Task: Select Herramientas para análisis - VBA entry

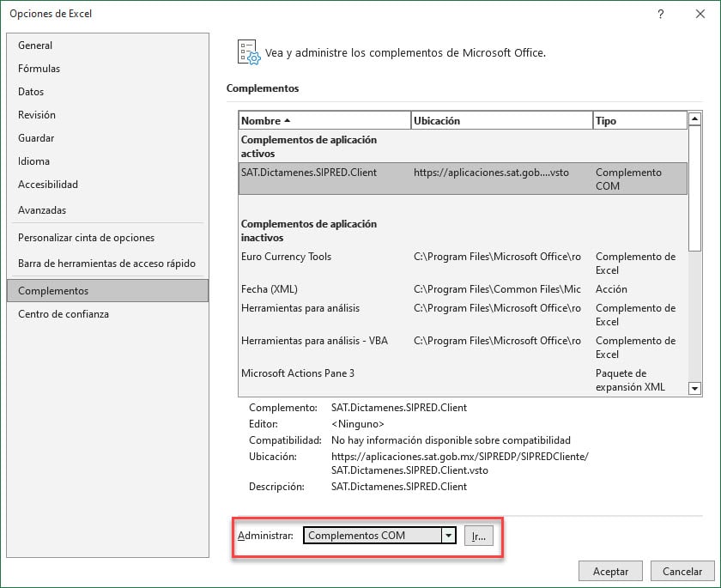Action: coord(314,341)
